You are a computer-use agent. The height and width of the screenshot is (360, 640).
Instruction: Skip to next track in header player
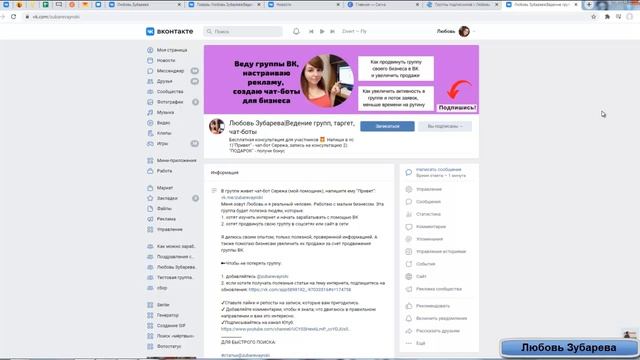[332, 31]
